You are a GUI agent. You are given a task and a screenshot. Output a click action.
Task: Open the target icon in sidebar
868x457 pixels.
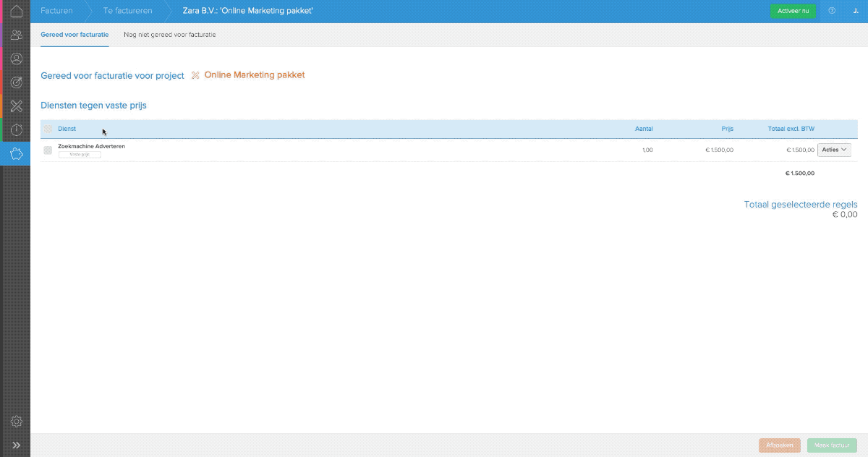point(16,82)
